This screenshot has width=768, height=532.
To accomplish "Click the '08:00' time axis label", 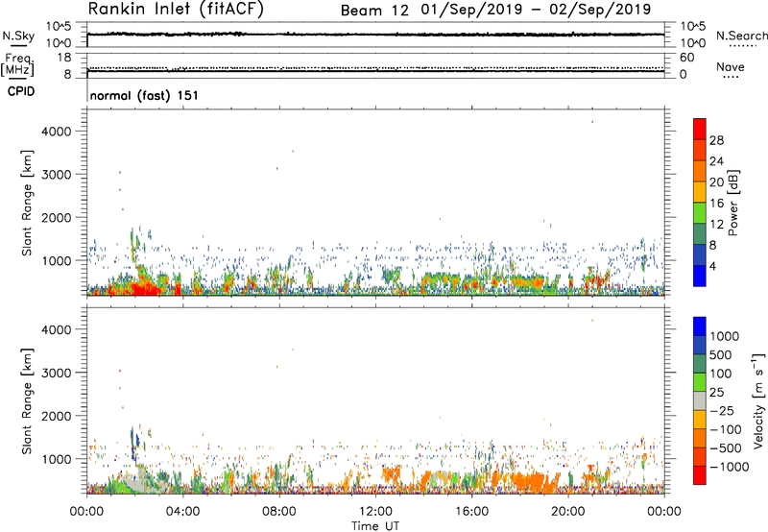I will 279,512.
